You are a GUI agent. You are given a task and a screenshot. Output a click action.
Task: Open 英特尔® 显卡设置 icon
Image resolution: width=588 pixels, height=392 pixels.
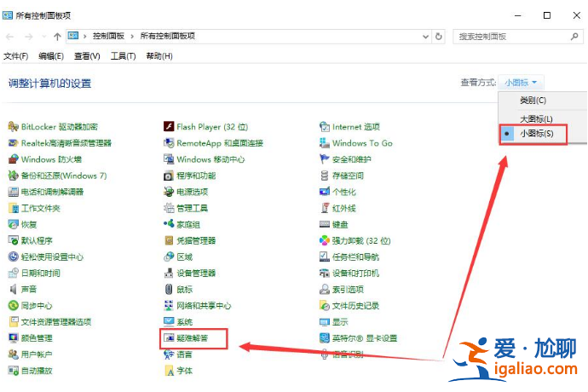(325, 338)
